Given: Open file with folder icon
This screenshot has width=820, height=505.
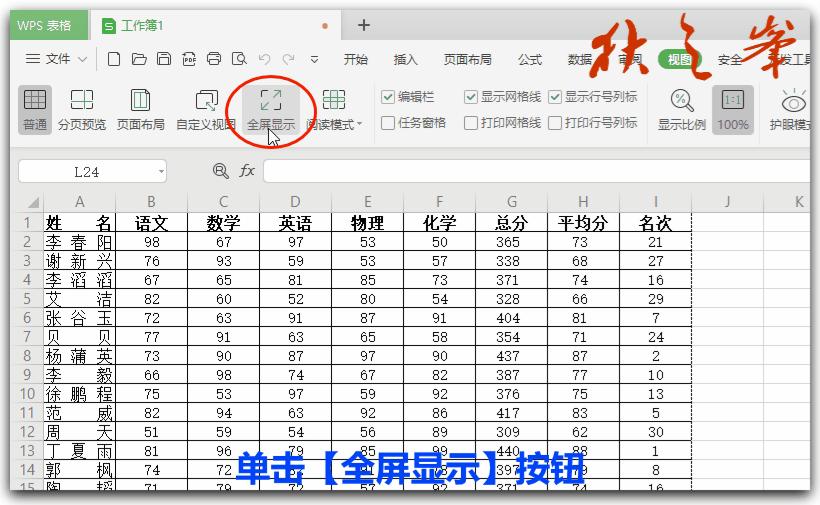Looking at the screenshot, I should coord(139,59).
